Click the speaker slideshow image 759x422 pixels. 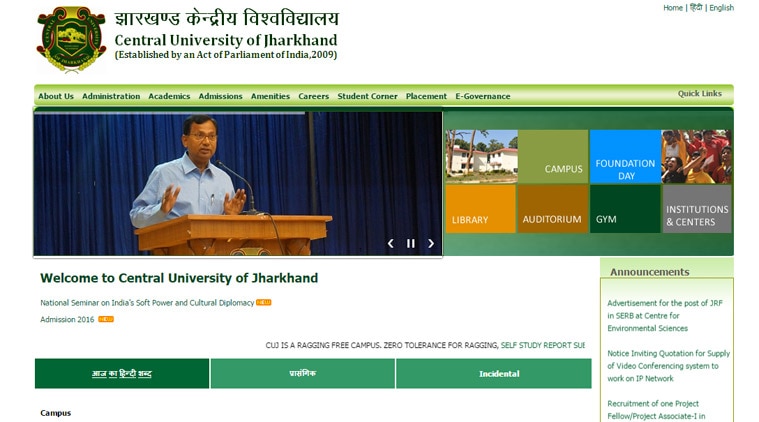[238, 184]
